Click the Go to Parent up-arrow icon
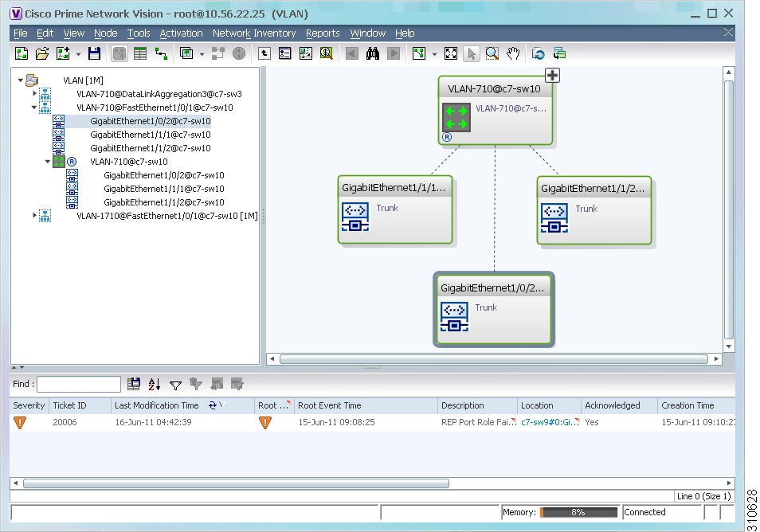The image size is (760, 532). pyautogui.click(x=264, y=53)
